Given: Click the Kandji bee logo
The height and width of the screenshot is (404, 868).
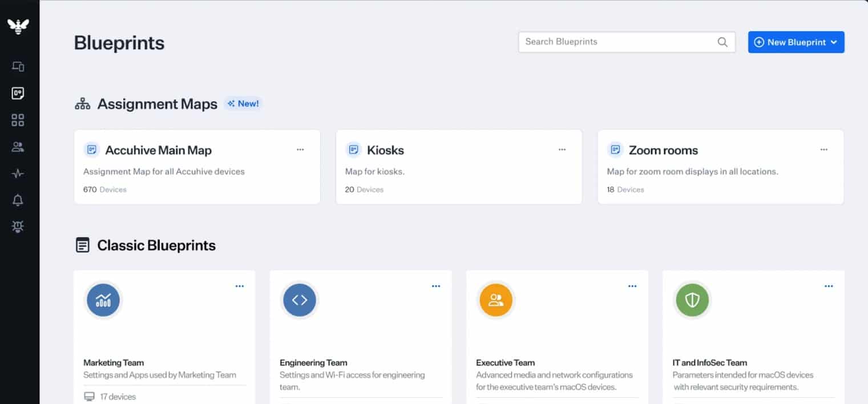Looking at the screenshot, I should [18, 26].
